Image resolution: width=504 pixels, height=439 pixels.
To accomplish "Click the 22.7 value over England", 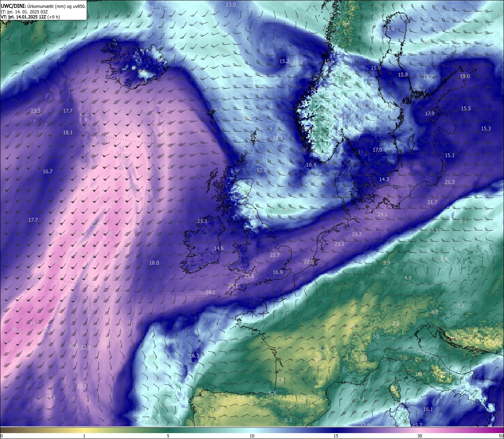I will tap(275, 255).
